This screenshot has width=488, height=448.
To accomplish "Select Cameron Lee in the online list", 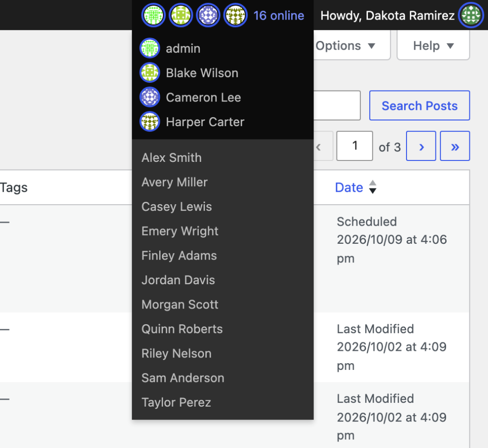I will pyautogui.click(x=203, y=98).
